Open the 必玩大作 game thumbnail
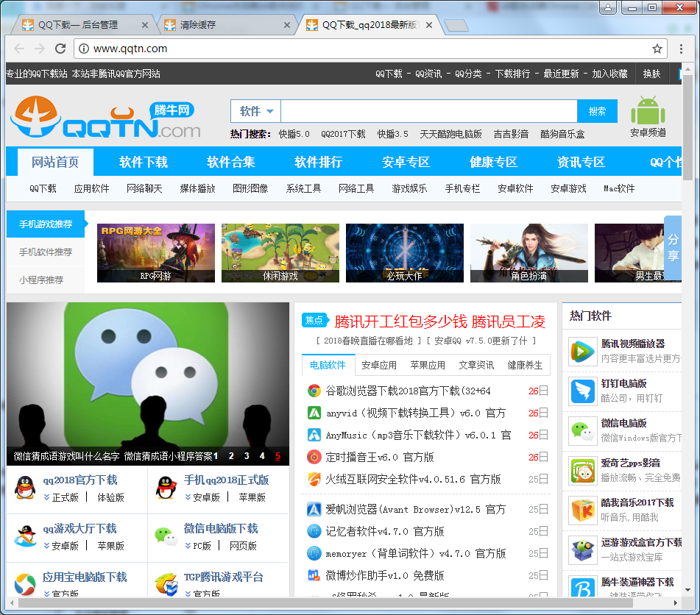 click(x=404, y=252)
